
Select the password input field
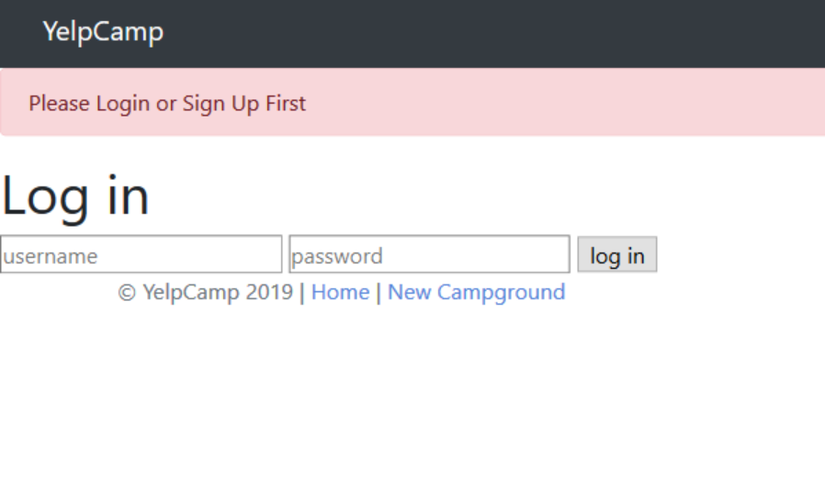click(x=429, y=254)
